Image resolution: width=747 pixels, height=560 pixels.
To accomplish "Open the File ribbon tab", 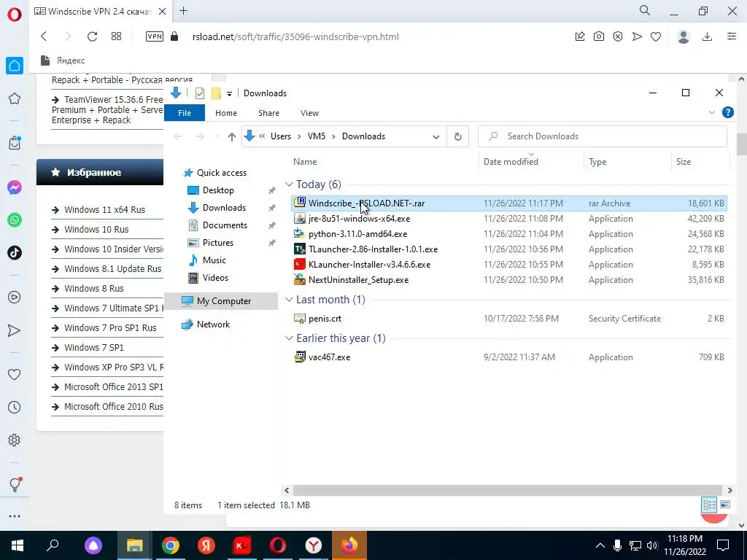I will pyautogui.click(x=185, y=113).
